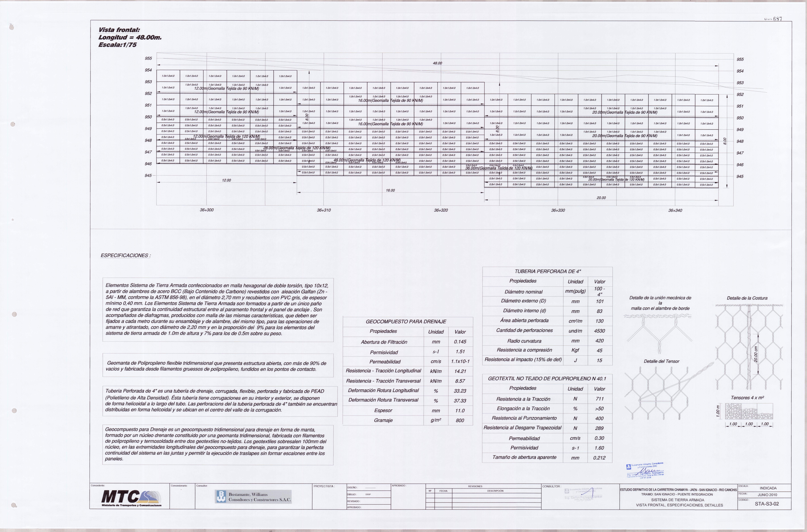Click the 'INDICADA' scale field

click(x=768, y=488)
